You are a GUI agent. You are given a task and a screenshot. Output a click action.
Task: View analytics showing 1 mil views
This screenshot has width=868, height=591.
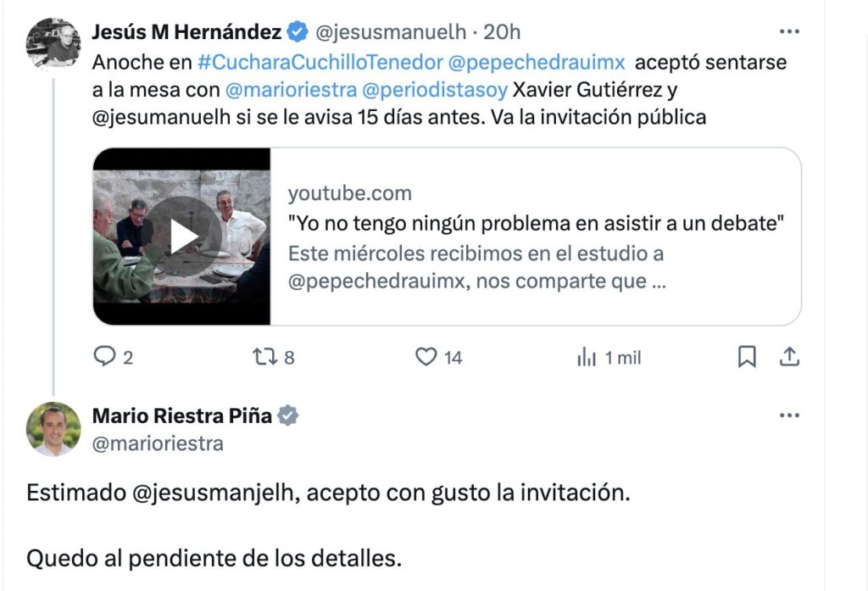(587, 357)
